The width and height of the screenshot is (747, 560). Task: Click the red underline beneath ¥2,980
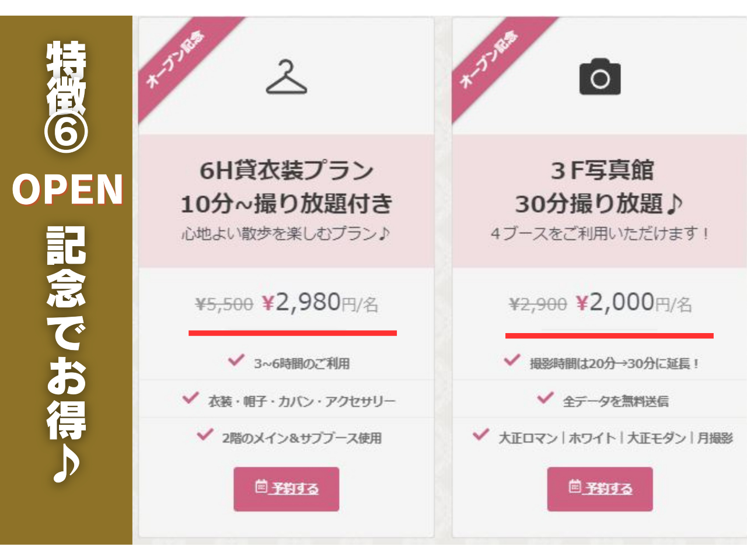point(292,331)
